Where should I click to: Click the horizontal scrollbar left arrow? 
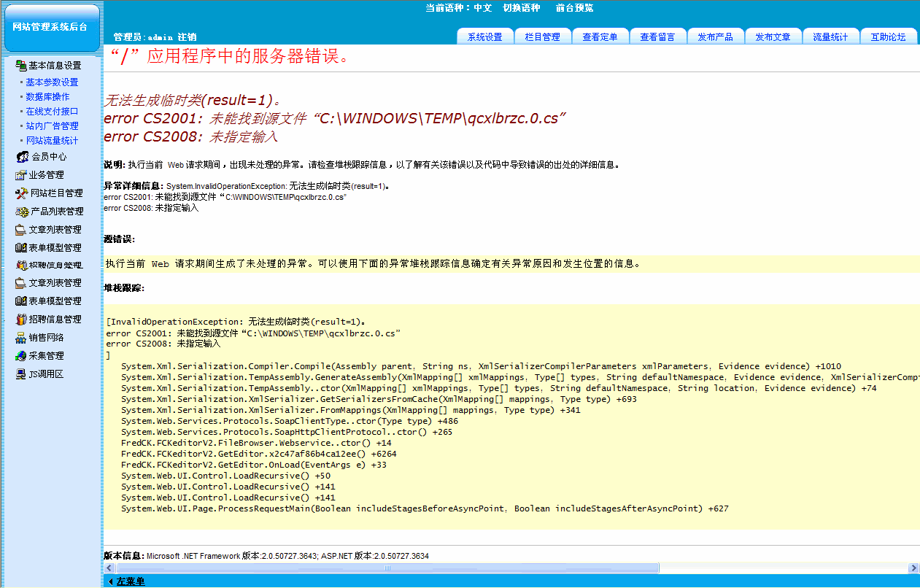[109, 568]
